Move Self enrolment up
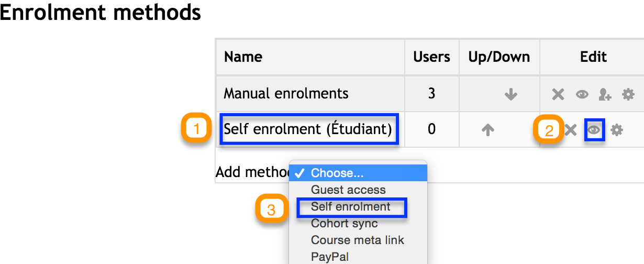This screenshot has width=644, height=264. coord(487,130)
